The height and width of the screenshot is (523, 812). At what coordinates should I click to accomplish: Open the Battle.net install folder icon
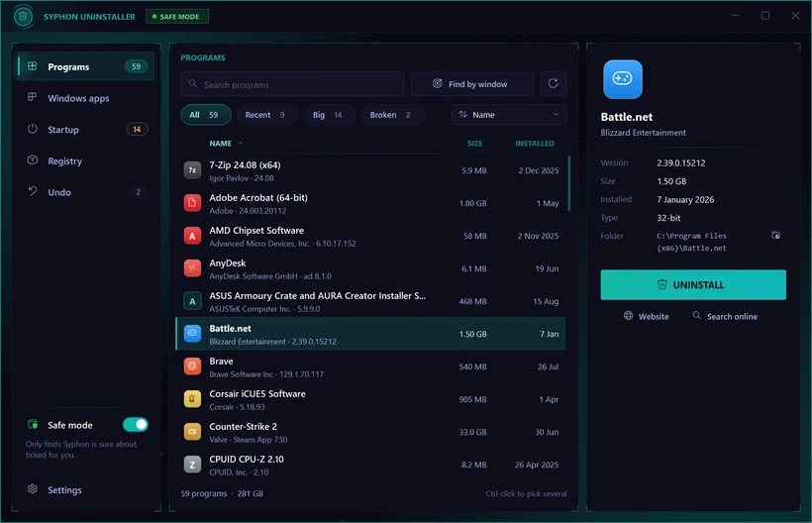(775, 236)
